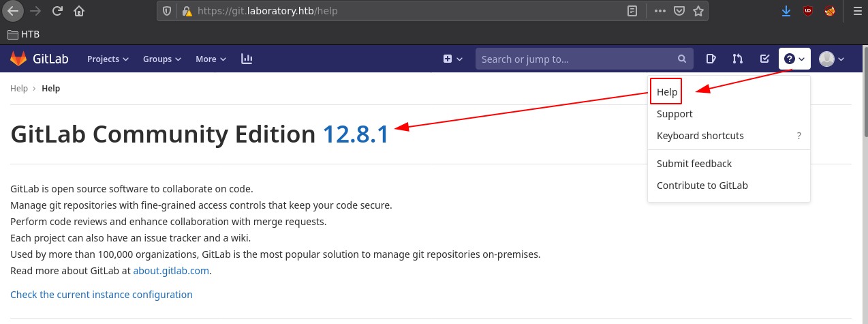This screenshot has width=868, height=324.
Task: Open the to-do list checkmark icon
Action: tap(764, 59)
